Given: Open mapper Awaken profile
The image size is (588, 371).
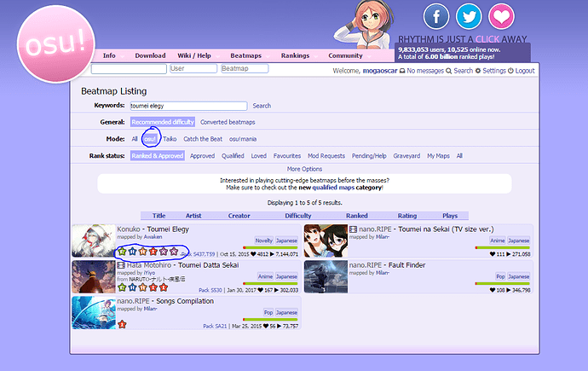Looking at the screenshot, I should coord(153,237).
